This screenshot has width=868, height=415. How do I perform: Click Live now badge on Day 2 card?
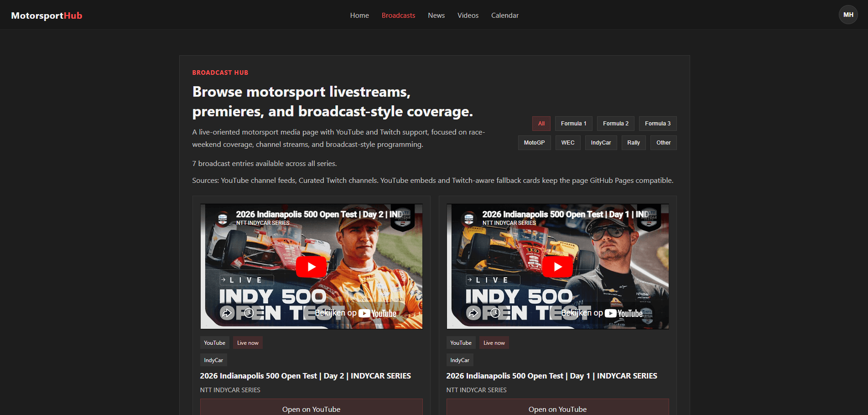point(248,343)
